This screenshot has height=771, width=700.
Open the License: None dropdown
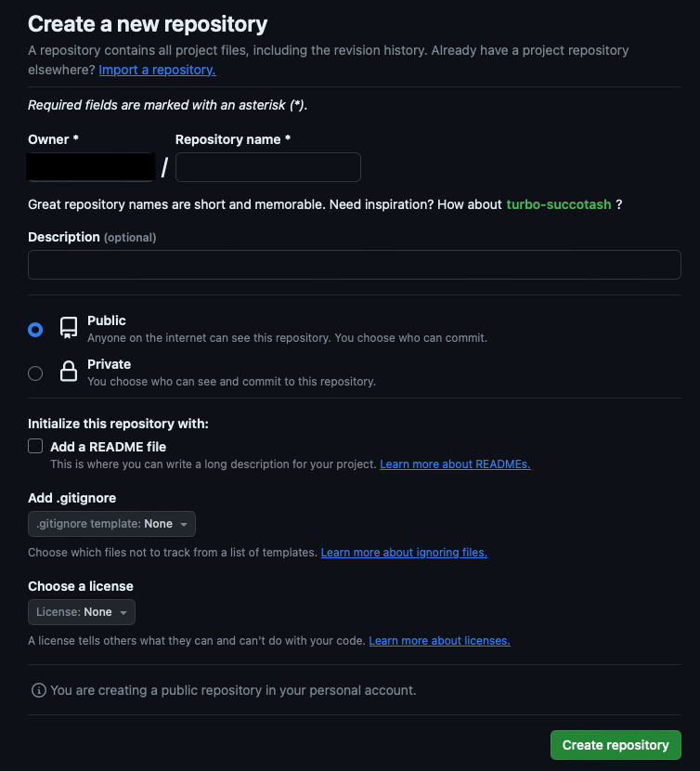coord(82,612)
